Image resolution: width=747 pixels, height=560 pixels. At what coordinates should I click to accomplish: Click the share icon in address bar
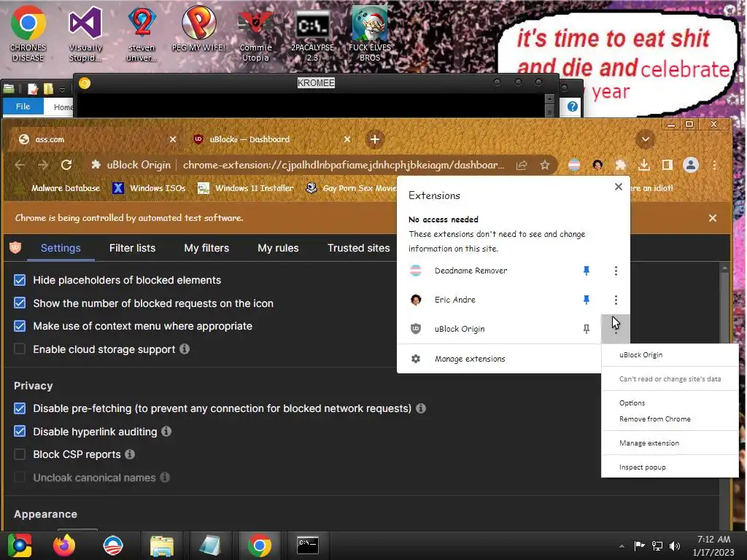pyautogui.click(x=522, y=165)
